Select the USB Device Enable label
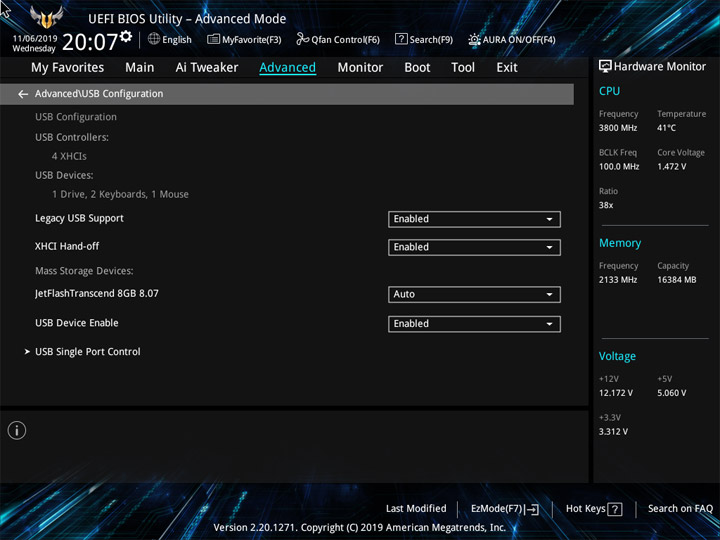The width and height of the screenshot is (720, 540). click(x=77, y=323)
